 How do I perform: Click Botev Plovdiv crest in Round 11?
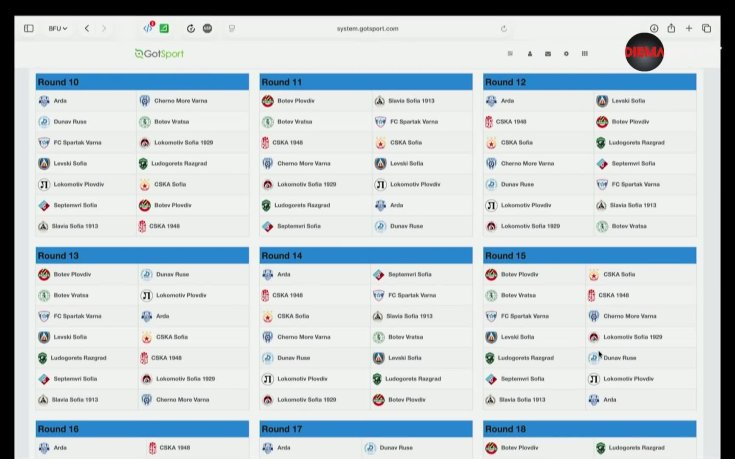point(268,101)
